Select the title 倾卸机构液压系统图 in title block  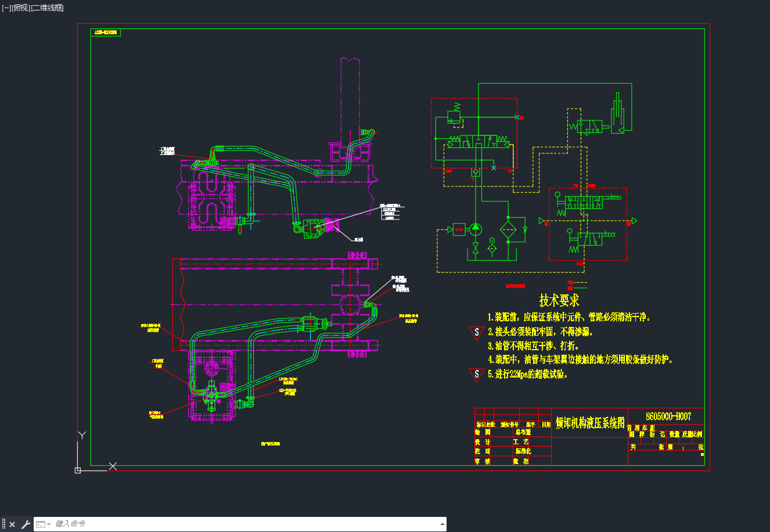pos(589,423)
